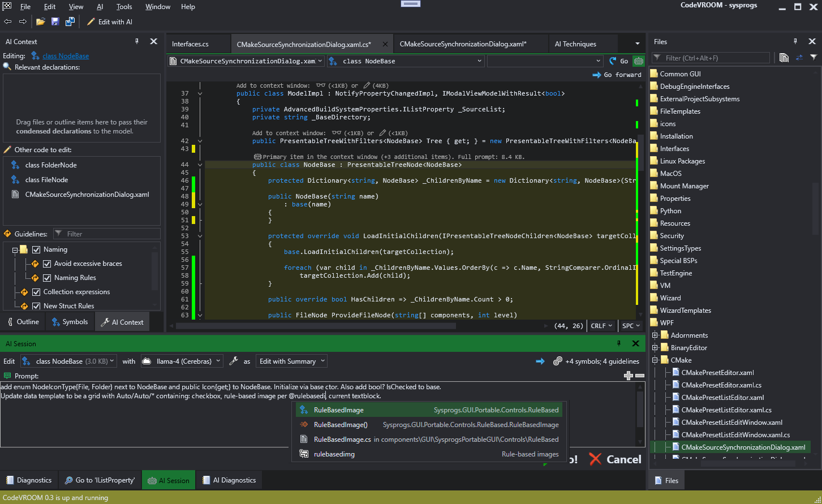Click the Edit with AI toolbar button
822x504 pixels.
click(110, 21)
